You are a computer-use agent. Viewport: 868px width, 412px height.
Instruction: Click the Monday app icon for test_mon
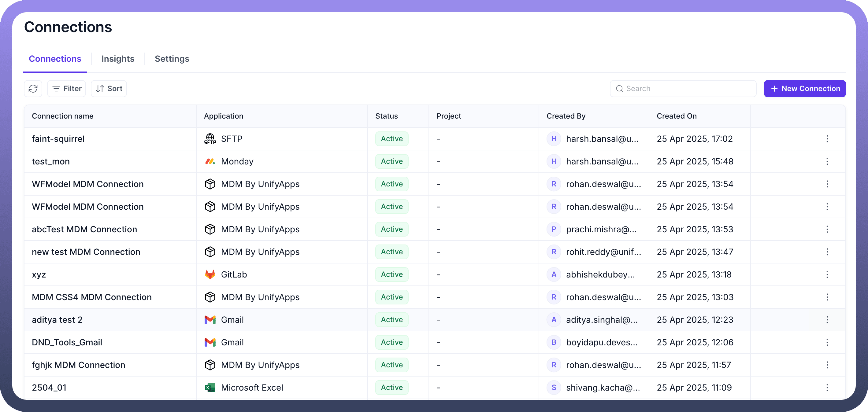(210, 162)
